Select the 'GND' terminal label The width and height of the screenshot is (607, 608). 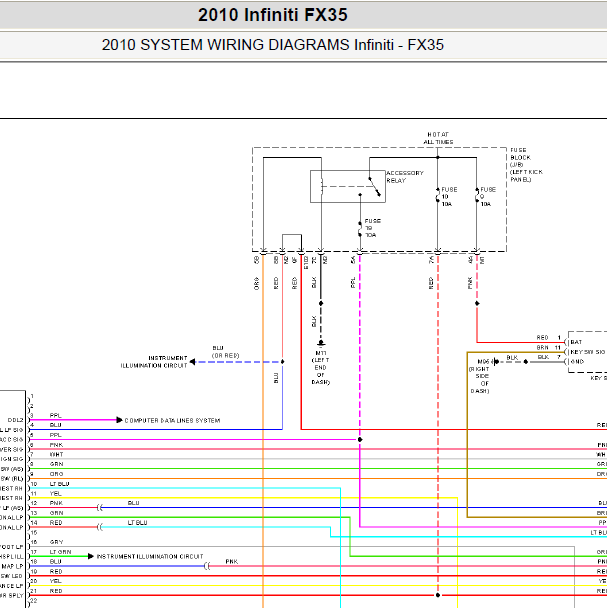pos(577,362)
